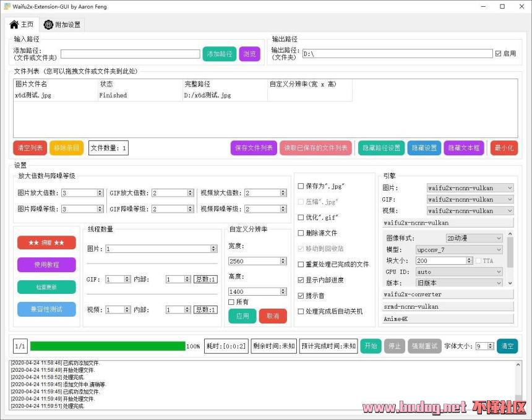Adjust the GIF放大倍数 spinner
The height and width of the screenshot is (420, 532).
pyautogui.click(x=173, y=193)
